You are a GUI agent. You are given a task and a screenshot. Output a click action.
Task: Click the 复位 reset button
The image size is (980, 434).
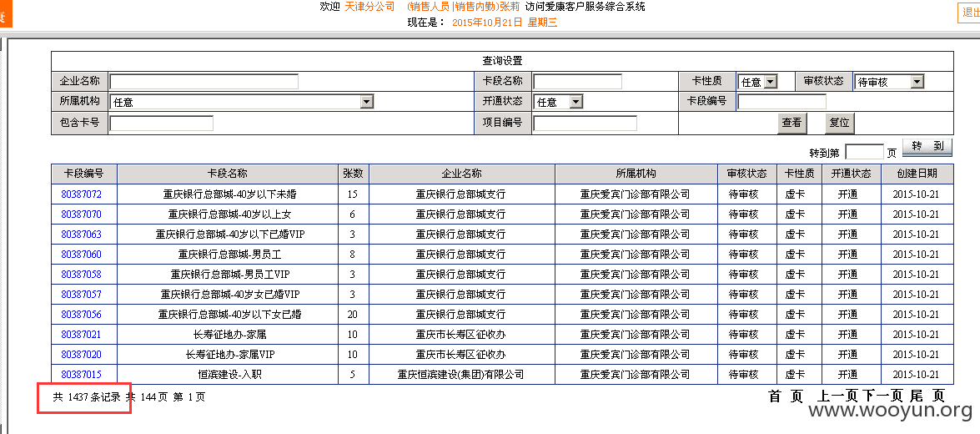[839, 124]
